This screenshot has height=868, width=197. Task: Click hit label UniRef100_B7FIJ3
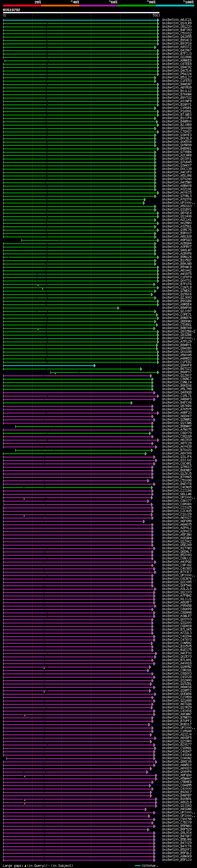177,54
